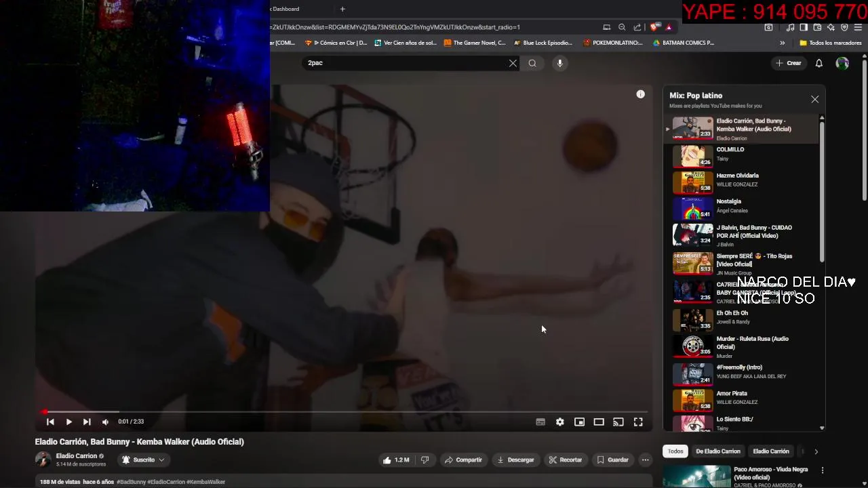
Task: Open Eladio Carrion channel avatar
Action: (43, 460)
